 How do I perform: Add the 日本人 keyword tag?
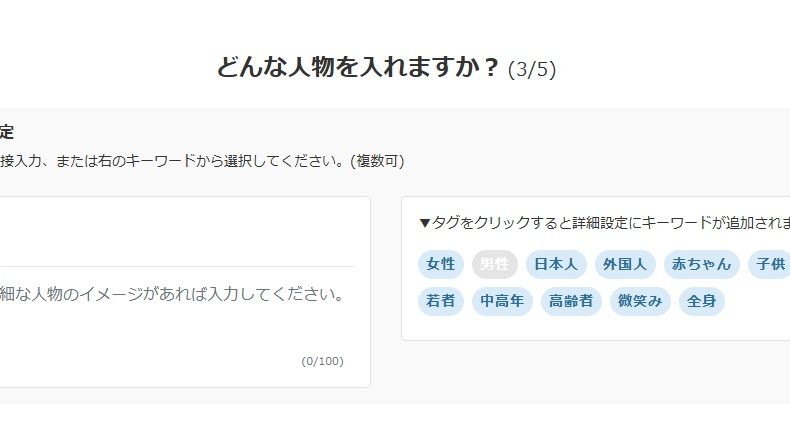[x=556, y=264]
